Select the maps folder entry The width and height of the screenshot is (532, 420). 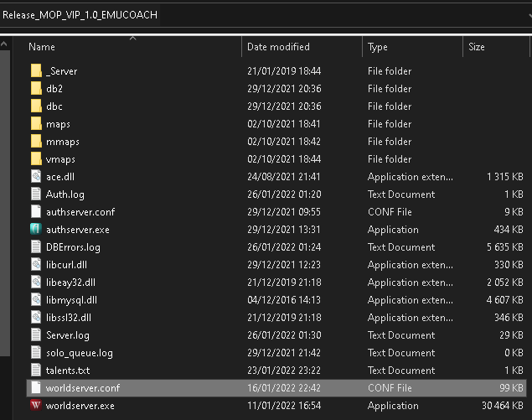[58, 124]
